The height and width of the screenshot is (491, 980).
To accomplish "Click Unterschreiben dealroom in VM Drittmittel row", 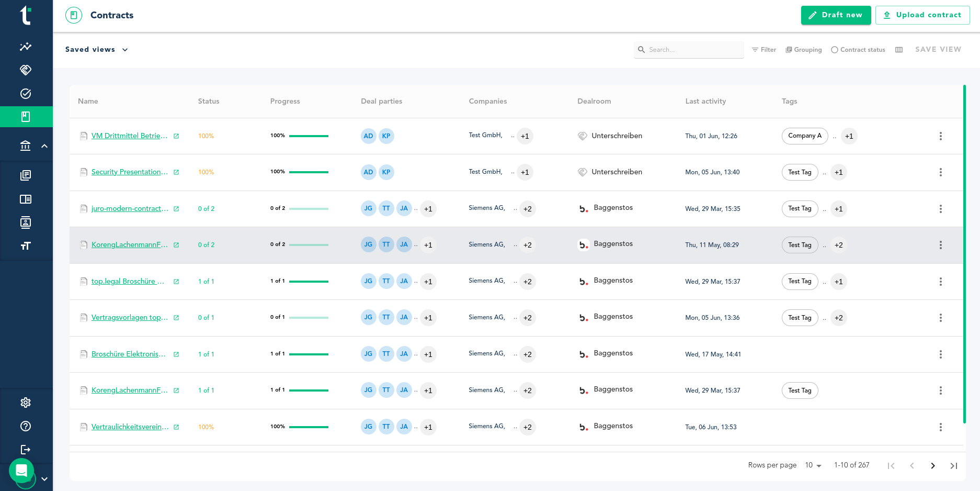I will [610, 136].
